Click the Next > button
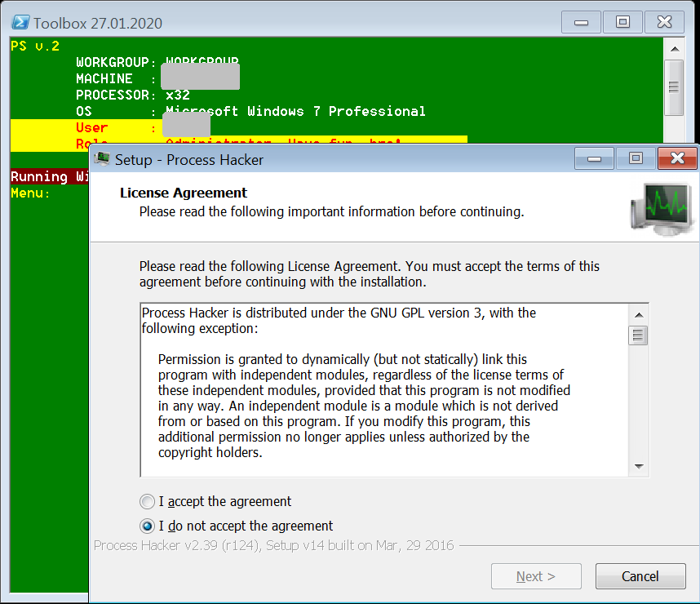The width and height of the screenshot is (700, 604). tap(536, 576)
